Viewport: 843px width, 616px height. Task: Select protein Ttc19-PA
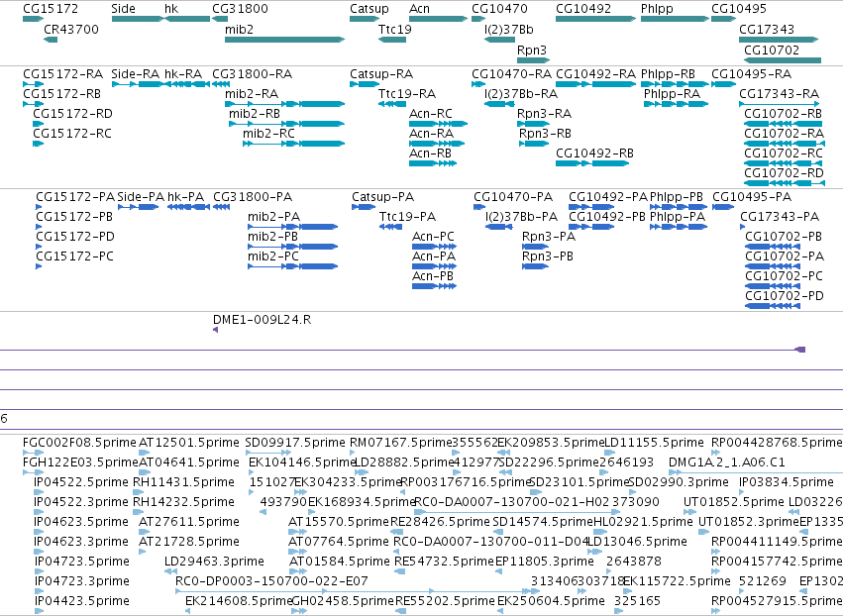[x=407, y=217]
